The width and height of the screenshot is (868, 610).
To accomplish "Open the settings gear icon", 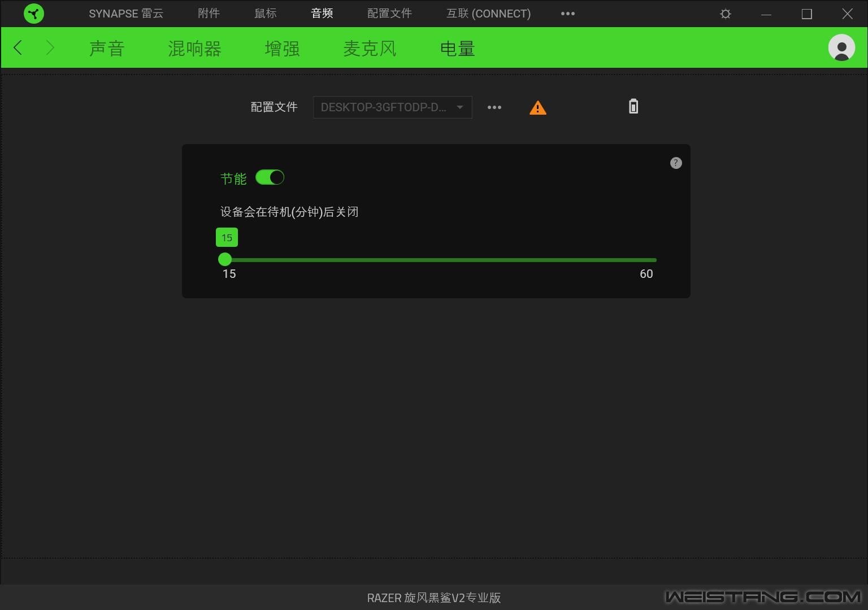I will [x=726, y=14].
